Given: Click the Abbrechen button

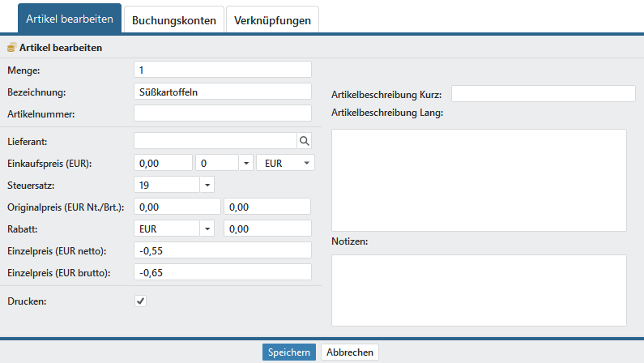Looking at the screenshot, I should 350,352.
